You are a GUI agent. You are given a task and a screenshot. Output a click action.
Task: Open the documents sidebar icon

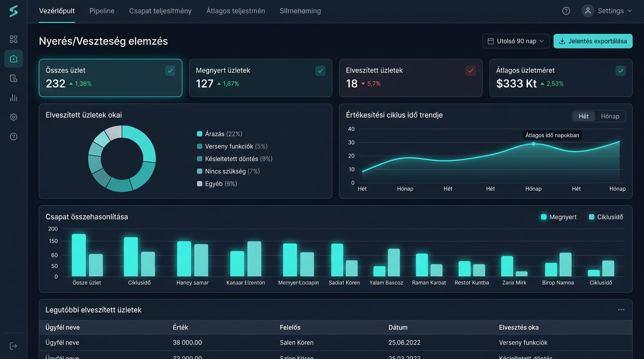click(x=14, y=79)
